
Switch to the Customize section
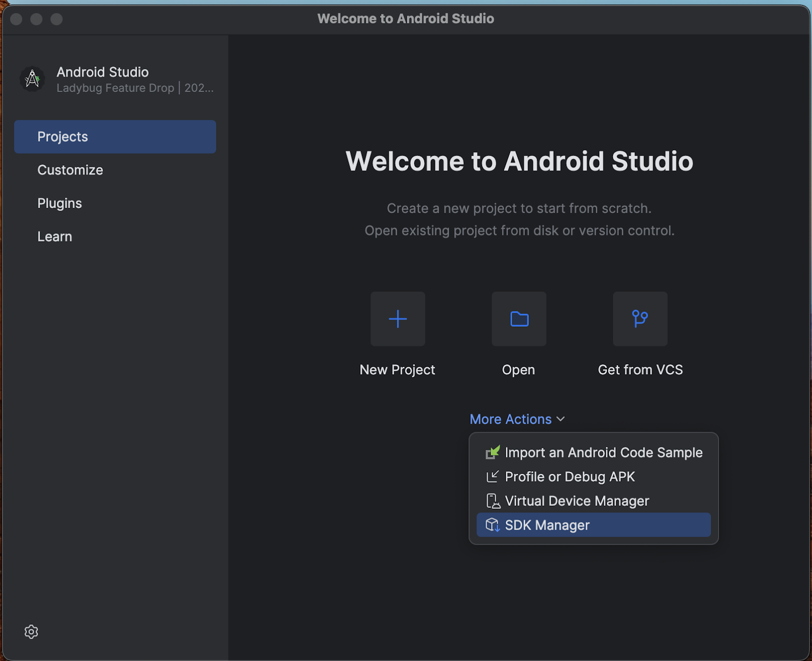70,169
